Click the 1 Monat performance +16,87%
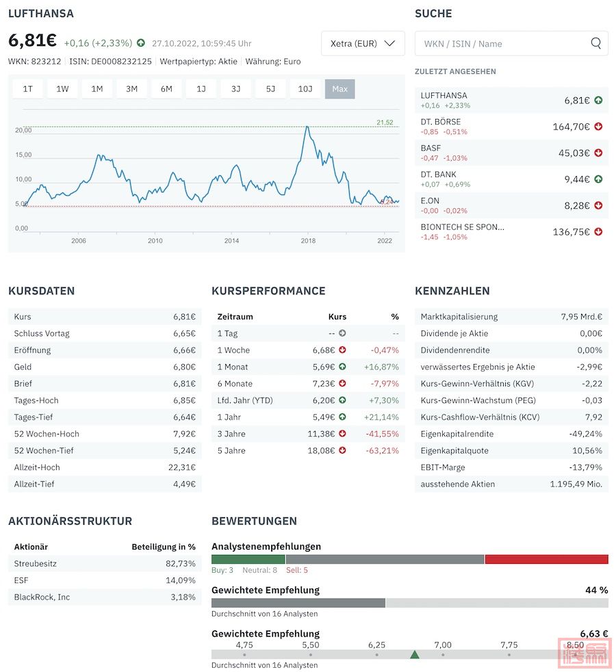Screen dimensions: 616x672 [x=381, y=367]
